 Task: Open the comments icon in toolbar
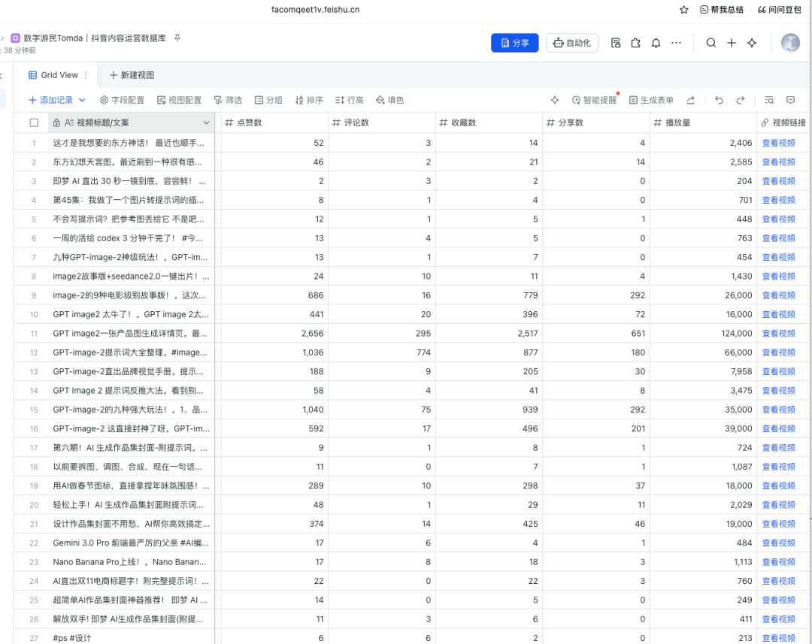click(x=790, y=100)
